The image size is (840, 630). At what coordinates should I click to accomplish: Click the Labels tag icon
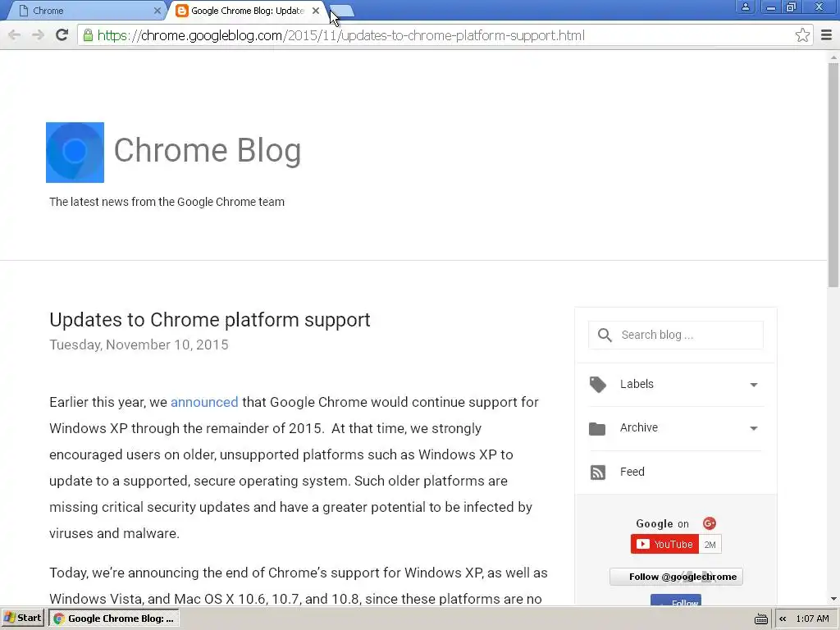597,385
